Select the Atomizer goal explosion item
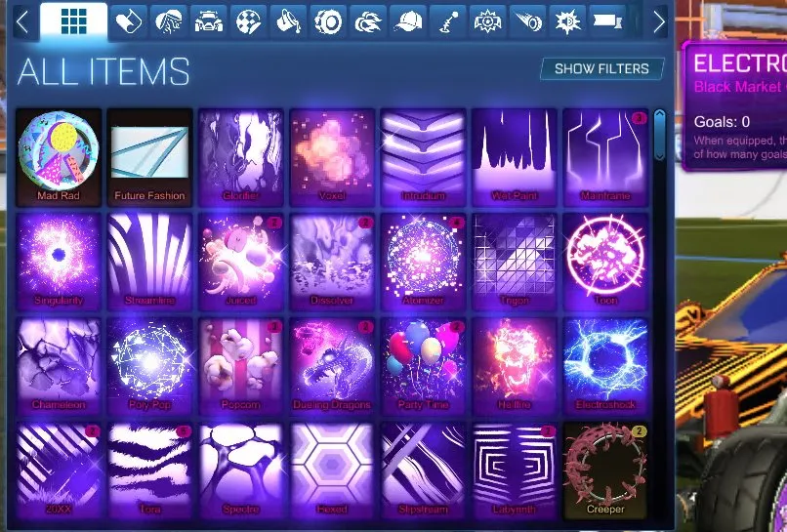Screen dimensions: 787x532 [x=423, y=262]
